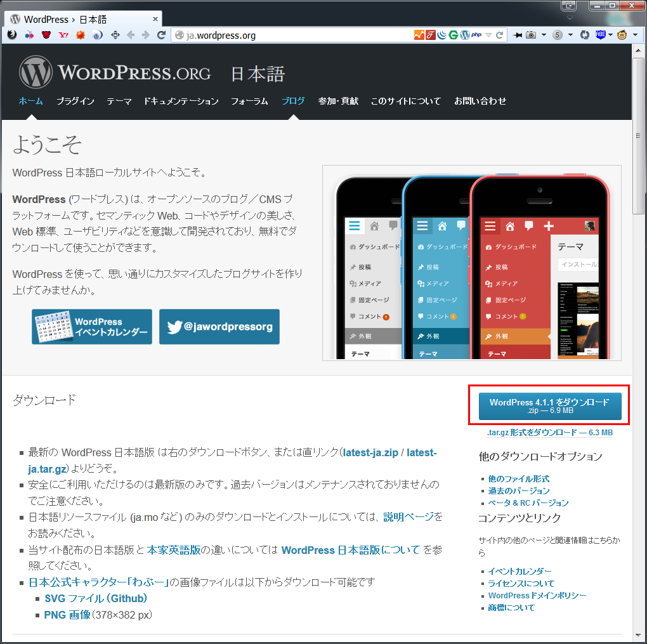Viewport: 647px width, 644px height.
Task: Click the WordPress.org logo in the header
Action: [x=115, y=72]
